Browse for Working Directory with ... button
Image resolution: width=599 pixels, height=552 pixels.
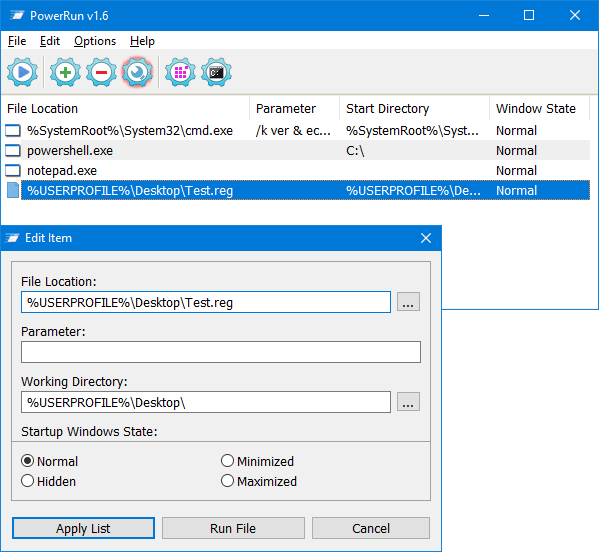[408, 401]
